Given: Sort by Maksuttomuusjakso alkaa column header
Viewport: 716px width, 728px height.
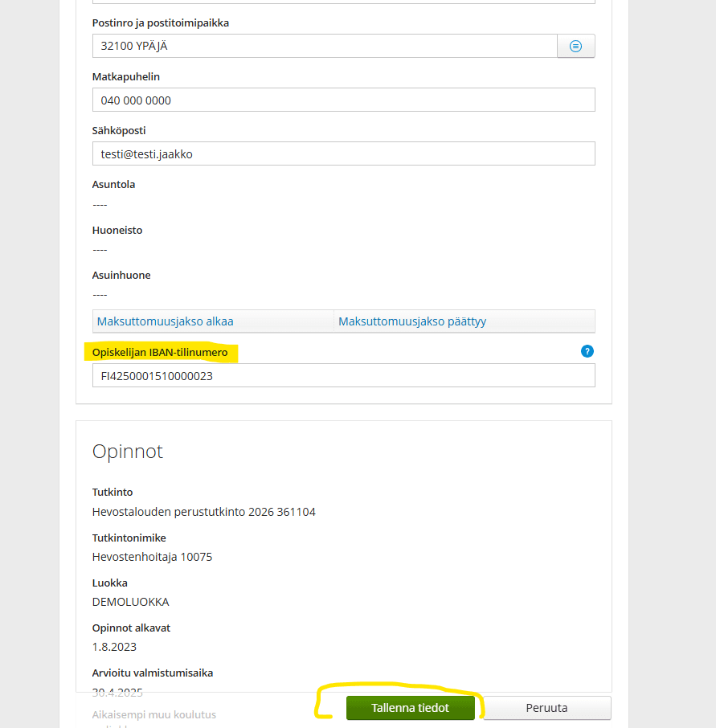Looking at the screenshot, I should click(165, 321).
